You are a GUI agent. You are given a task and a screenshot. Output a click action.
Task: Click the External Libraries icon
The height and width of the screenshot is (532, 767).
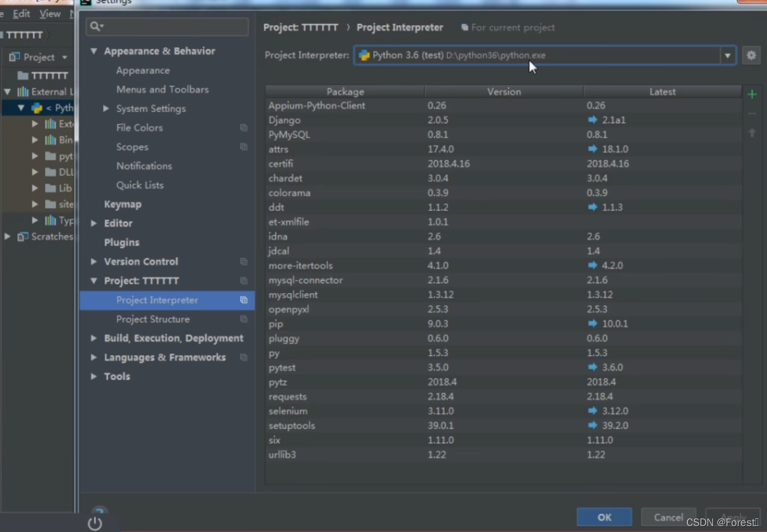[22, 91]
